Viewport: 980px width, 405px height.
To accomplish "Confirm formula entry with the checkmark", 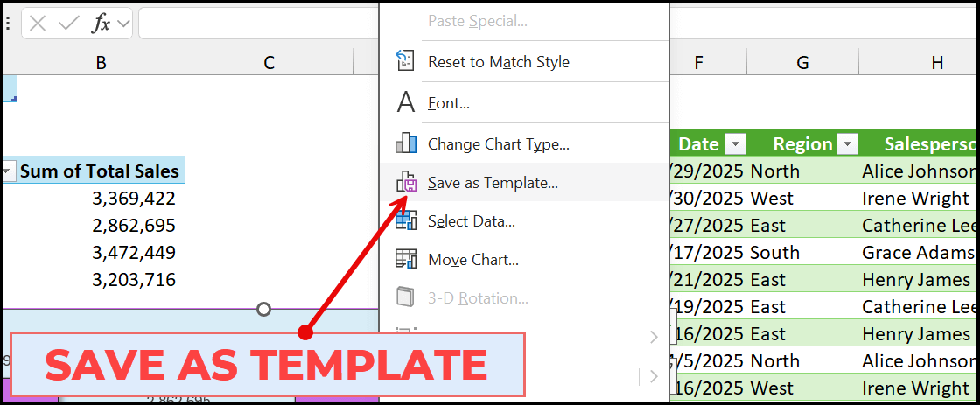I will [68, 24].
